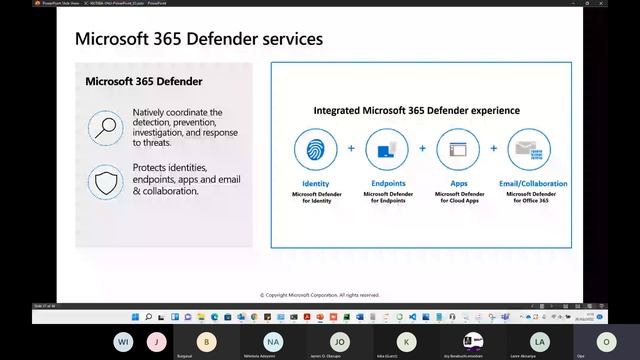Open the Windows Start menu
The width and height of the screenshot is (640, 360).
tap(135, 317)
